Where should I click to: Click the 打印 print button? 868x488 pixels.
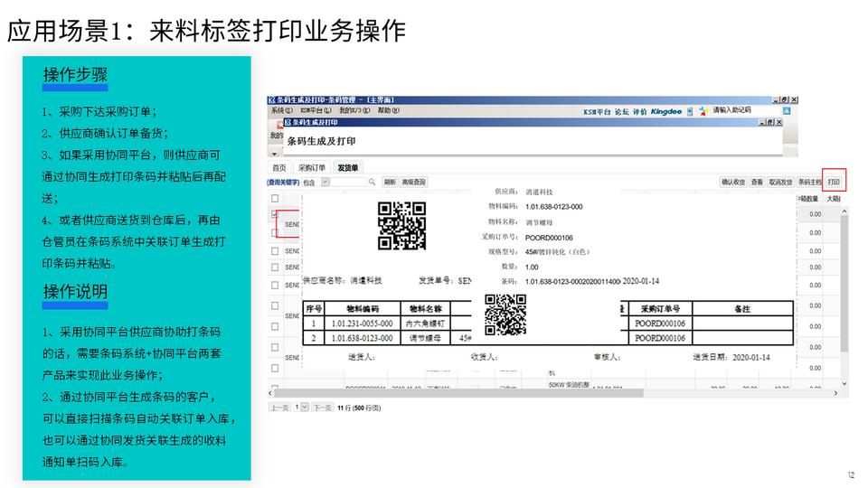(834, 182)
